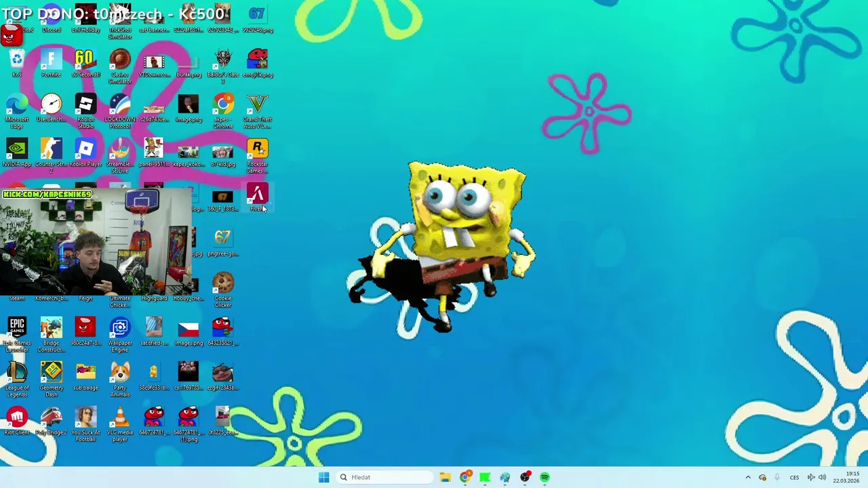Switch the CES keyboard language indicator
This screenshot has height=488, width=868.
pos(794,477)
